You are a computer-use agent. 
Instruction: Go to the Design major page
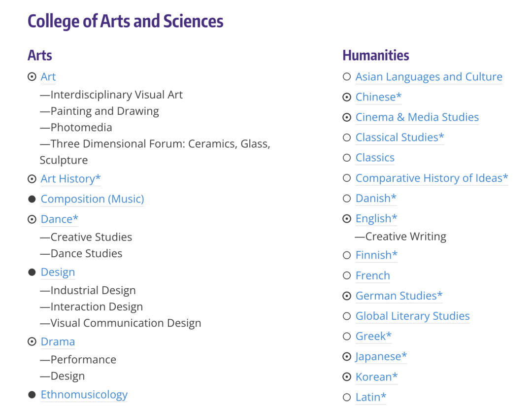point(58,272)
